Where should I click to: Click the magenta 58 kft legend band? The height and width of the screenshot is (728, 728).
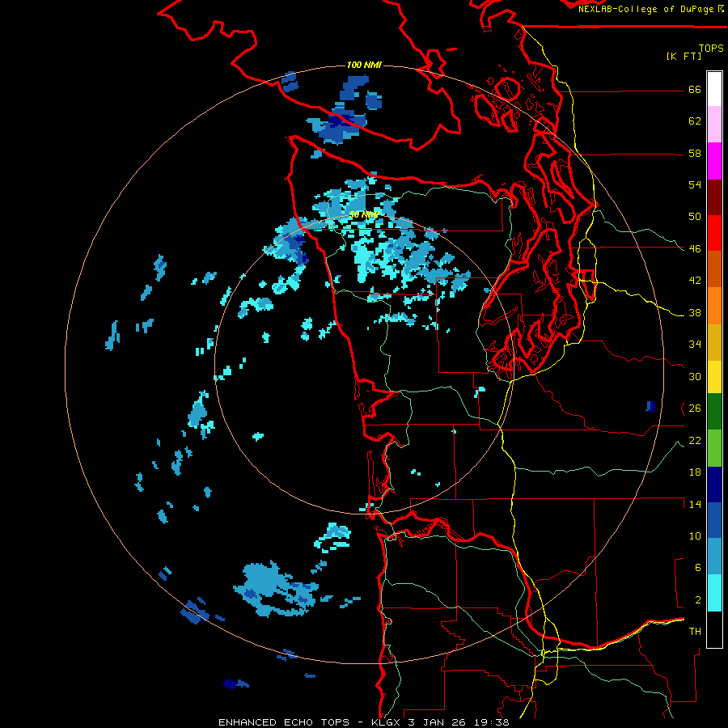[714, 161]
